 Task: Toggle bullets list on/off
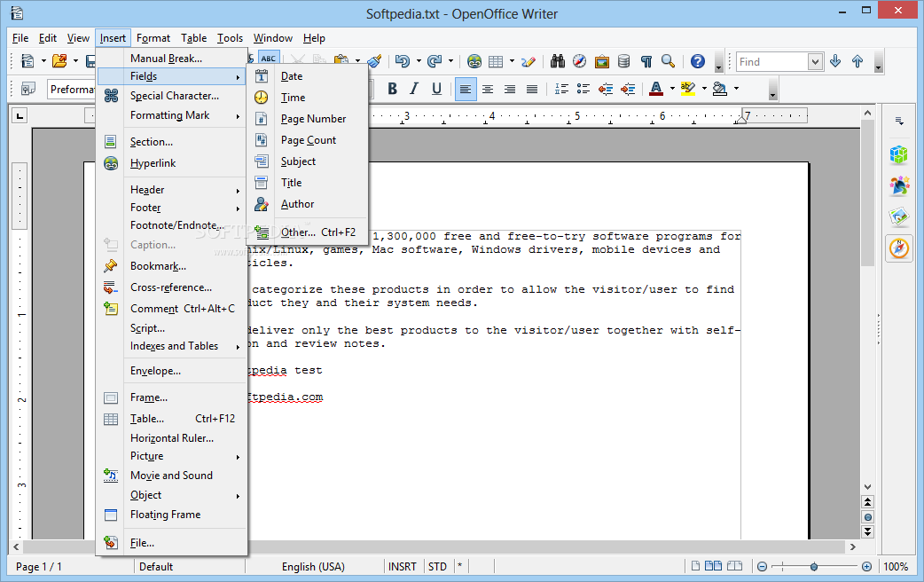(583, 89)
